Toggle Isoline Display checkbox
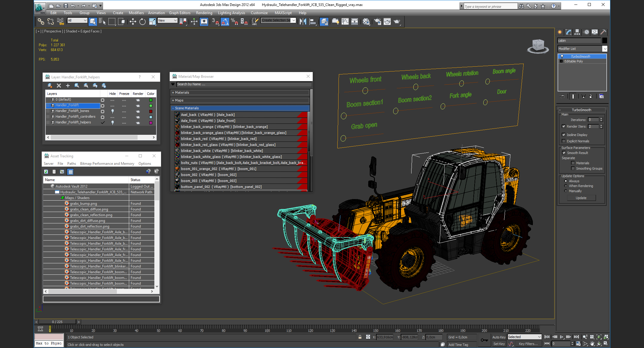 [563, 135]
